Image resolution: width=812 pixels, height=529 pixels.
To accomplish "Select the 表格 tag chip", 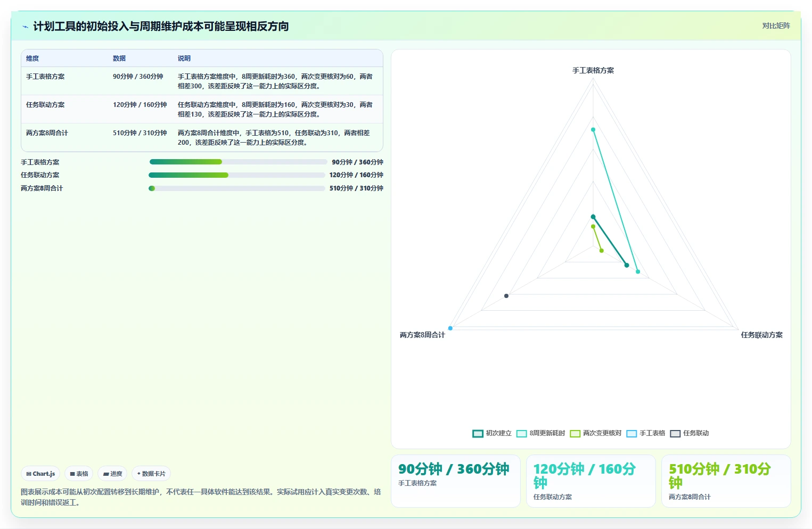I will pos(79,474).
